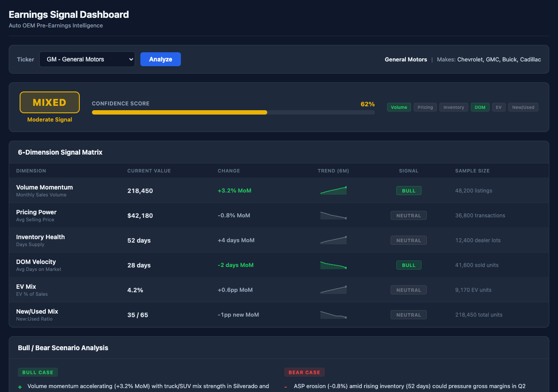Click the Confidence Score progress bar
558x392 pixels.
[x=233, y=112]
